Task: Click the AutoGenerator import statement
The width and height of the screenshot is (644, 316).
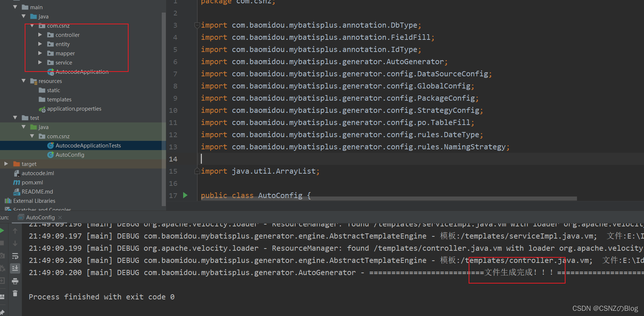Action: (x=324, y=62)
